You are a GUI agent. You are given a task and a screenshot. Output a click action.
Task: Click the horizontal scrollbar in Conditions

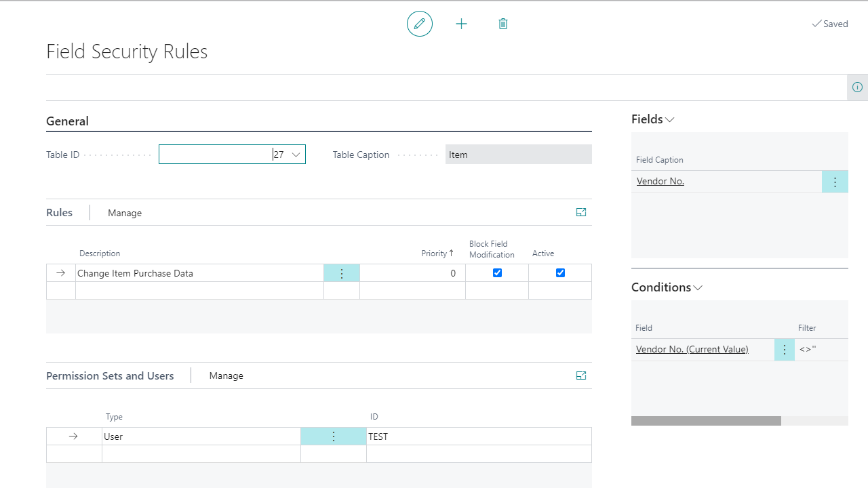click(706, 421)
